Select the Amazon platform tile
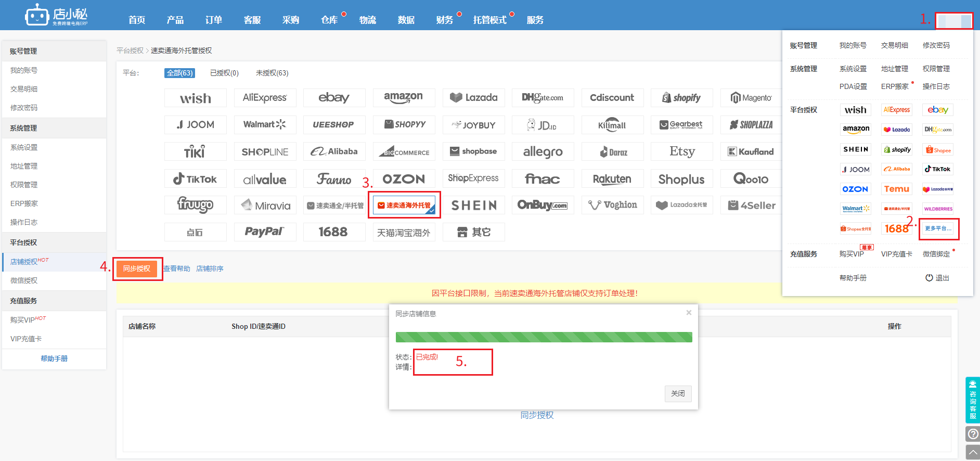Screen dimensions: 980x461 tap(404, 98)
